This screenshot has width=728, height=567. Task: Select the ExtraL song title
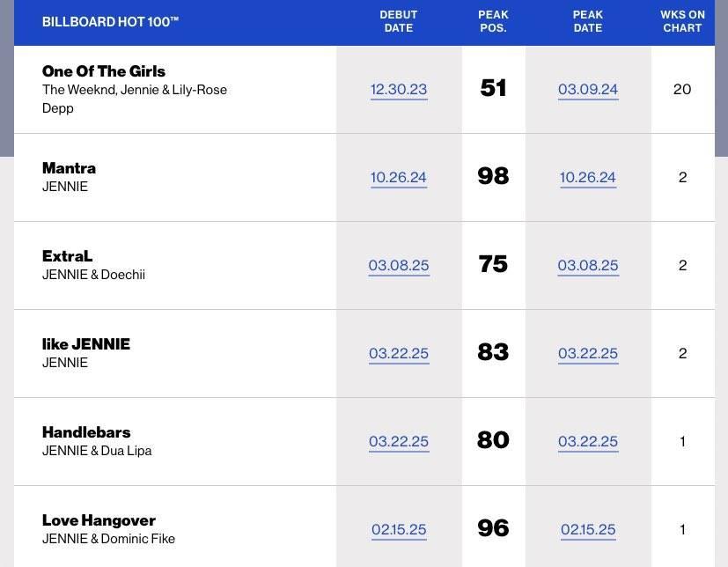(x=67, y=256)
